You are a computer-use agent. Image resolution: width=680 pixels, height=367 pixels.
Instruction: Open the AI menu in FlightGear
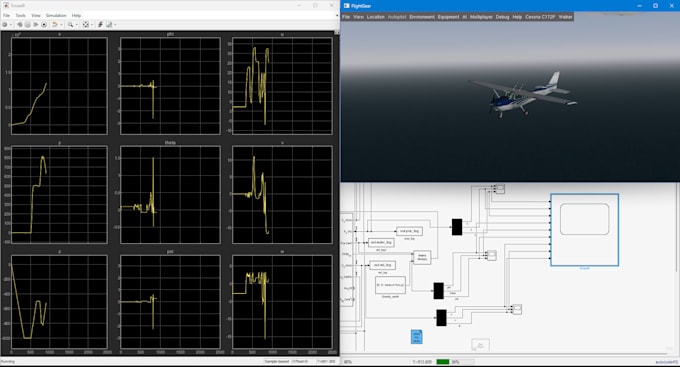(x=464, y=17)
